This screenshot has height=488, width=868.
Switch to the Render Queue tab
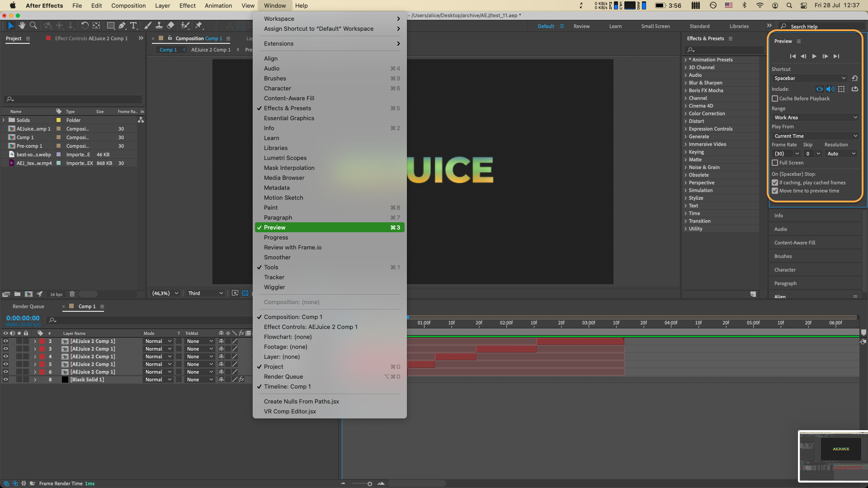(x=28, y=306)
